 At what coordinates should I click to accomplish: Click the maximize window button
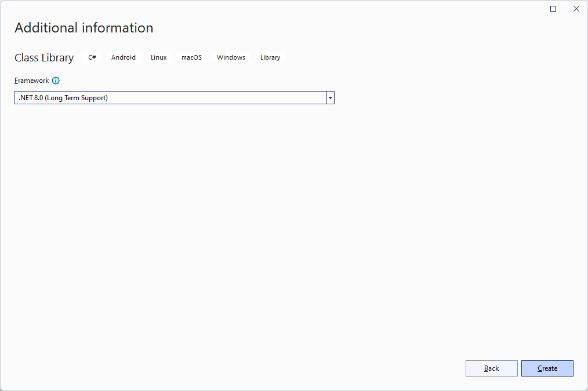click(x=553, y=9)
